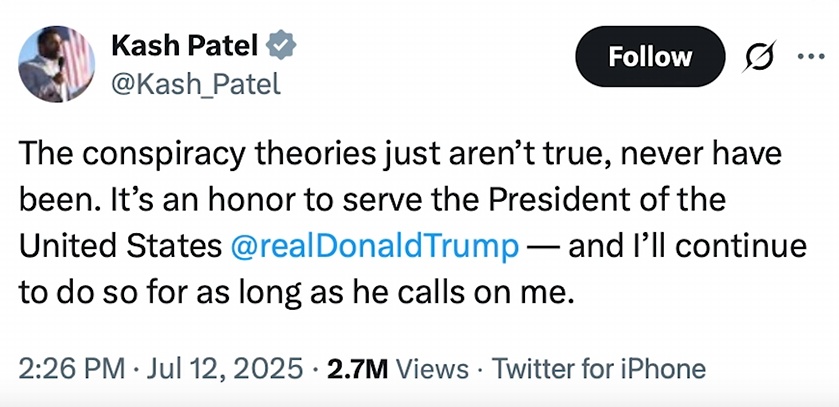Click the bold 2.7M count
Screen dimensions: 839x407
(x=353, y=368)
